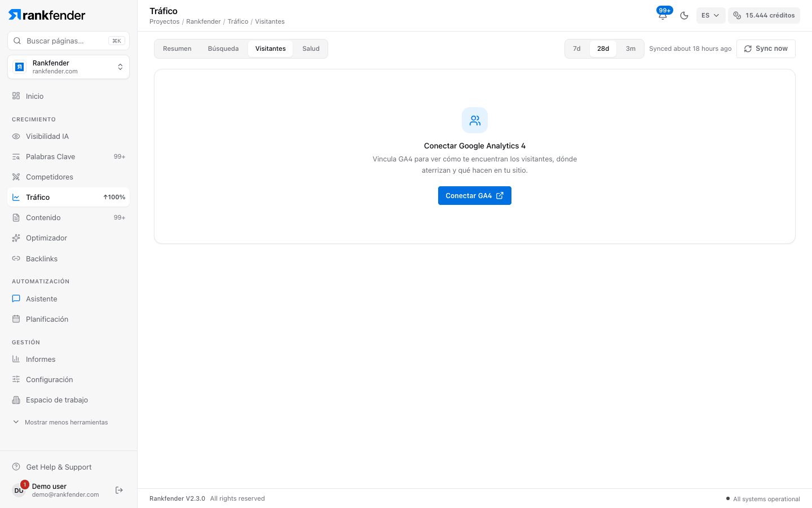Open Visibilidad IA eye icon in sidebar
Screen dimensions: 812x508
point(16,137)
